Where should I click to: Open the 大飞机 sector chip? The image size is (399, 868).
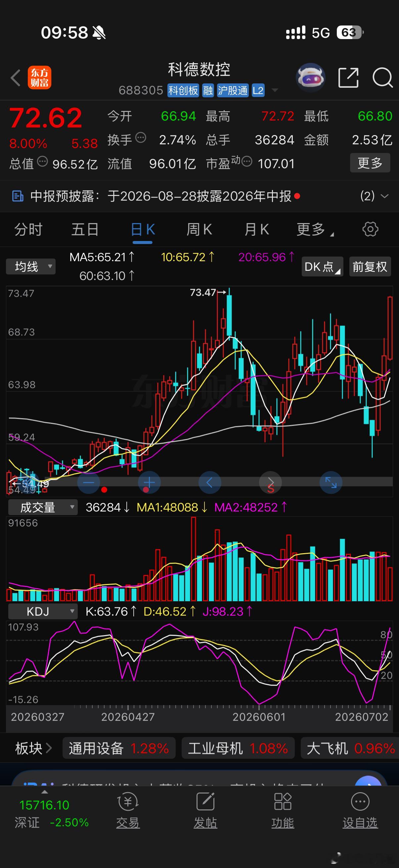tap(350, 748)
